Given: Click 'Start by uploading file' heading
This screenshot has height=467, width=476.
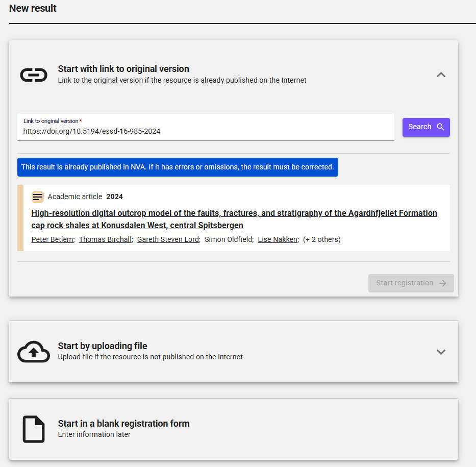Looking at the screenshot, I should (103, 346).
